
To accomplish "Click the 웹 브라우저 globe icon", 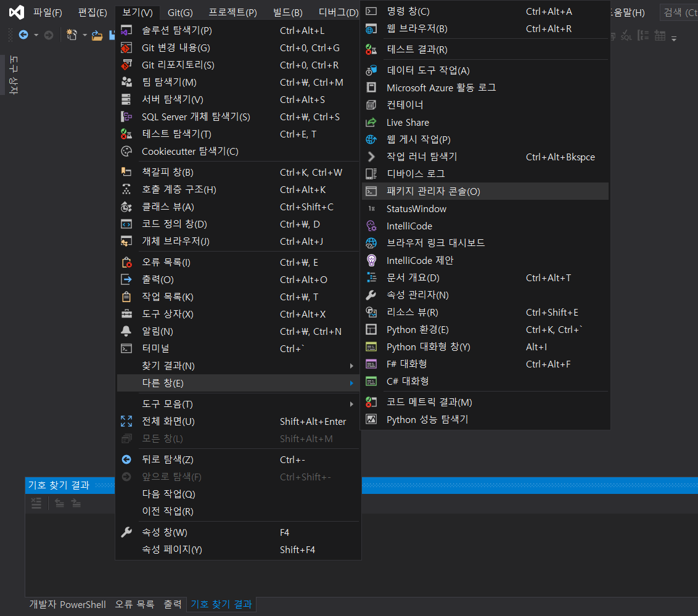I will [371, 29].
